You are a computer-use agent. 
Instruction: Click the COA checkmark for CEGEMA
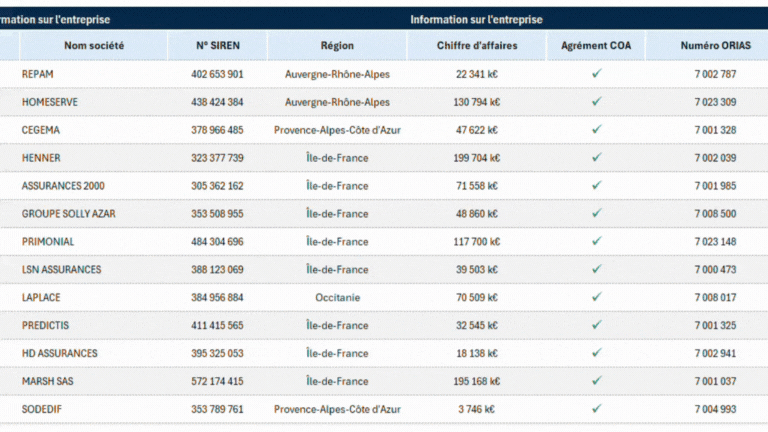pyautogui.click(x=596, y=129)
